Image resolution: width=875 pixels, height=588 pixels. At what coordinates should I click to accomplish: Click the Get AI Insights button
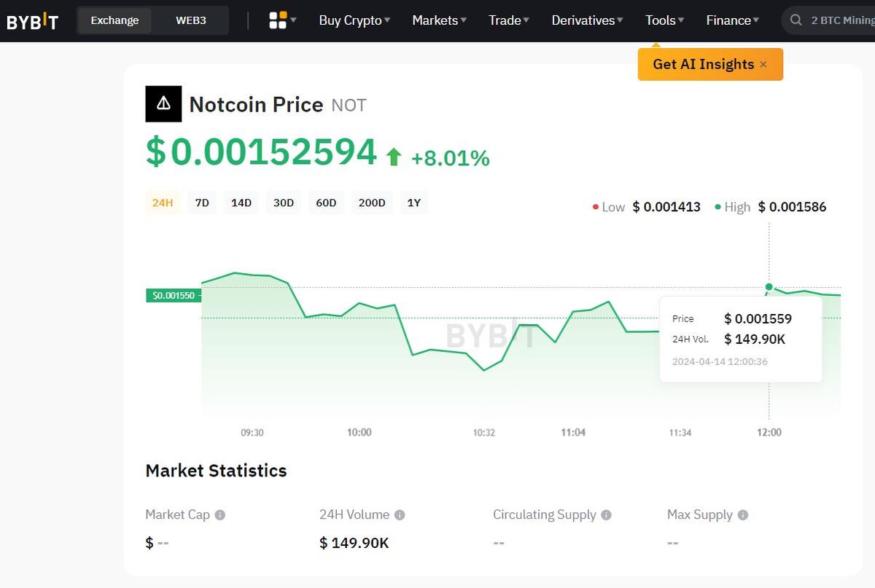click(x=703, y=65)
